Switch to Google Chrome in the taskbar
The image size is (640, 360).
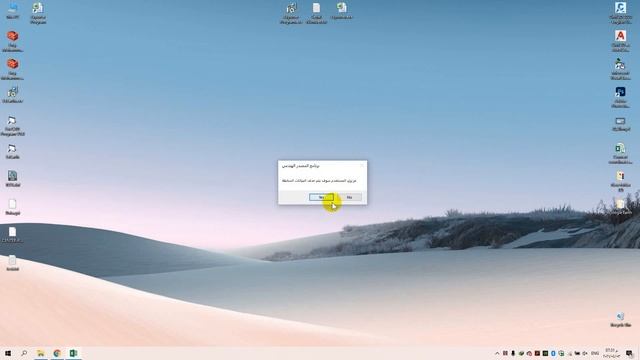pyautogui.click(x=57, y=353)
